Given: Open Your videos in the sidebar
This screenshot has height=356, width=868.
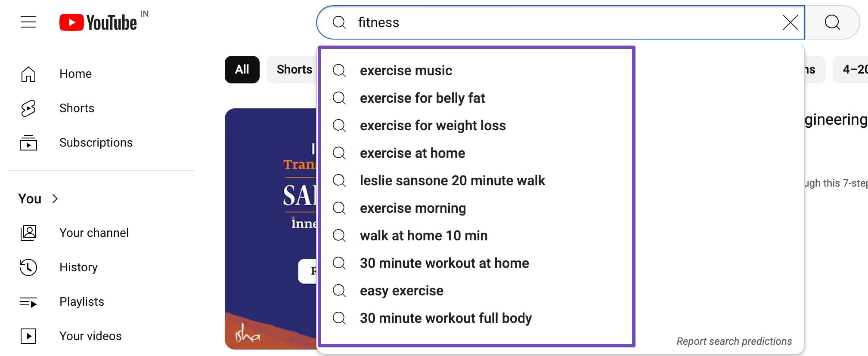Looking at the screenshot, I should click(90, 336).
